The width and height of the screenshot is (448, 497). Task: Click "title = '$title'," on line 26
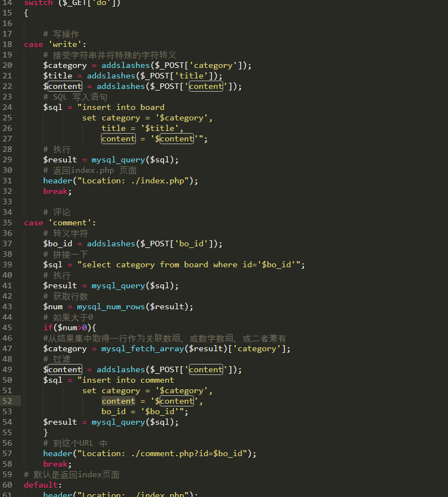(x=143, y=128)
